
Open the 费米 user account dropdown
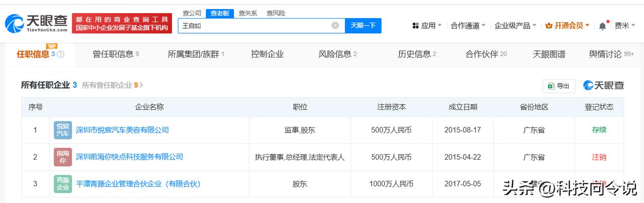point(624,26)
